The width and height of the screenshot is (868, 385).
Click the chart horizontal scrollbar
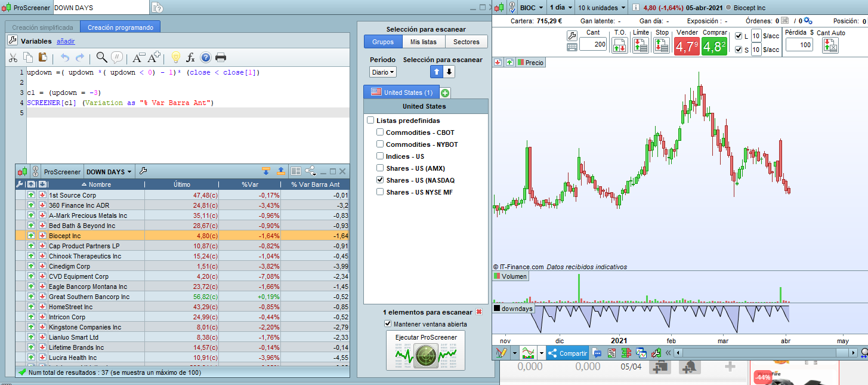[x=765, y=353]
